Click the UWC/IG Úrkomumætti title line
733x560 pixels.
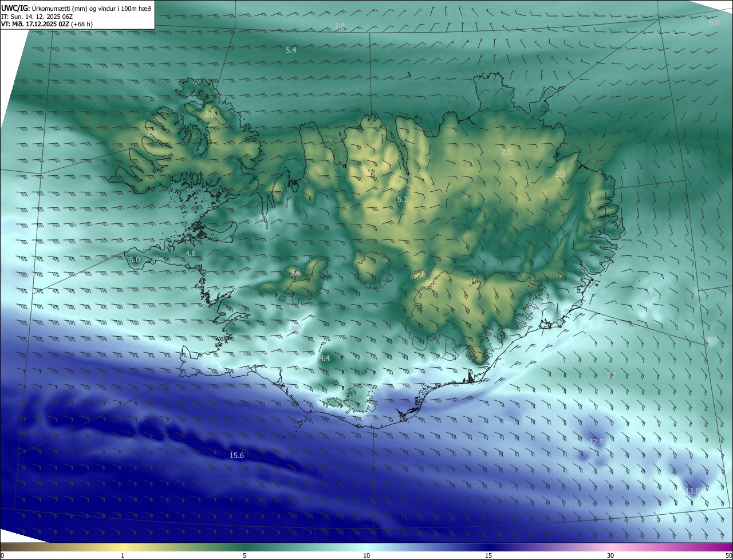76,7
